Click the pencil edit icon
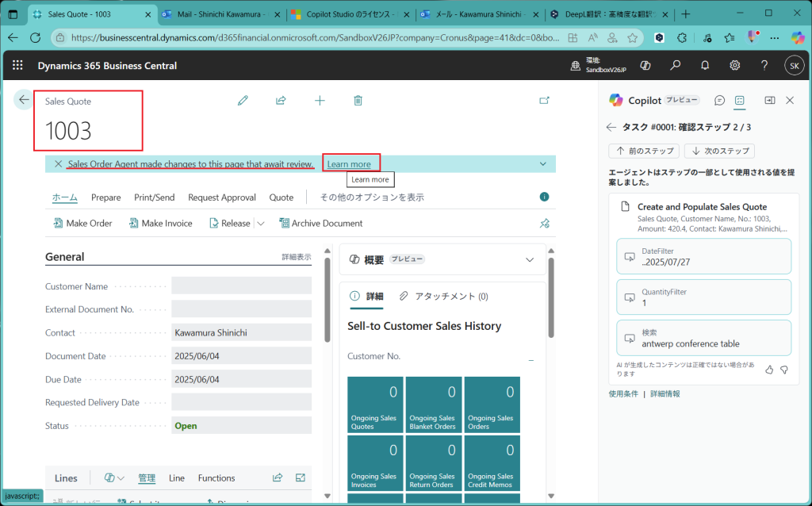812x506 pixels. [x=243, y=101]
